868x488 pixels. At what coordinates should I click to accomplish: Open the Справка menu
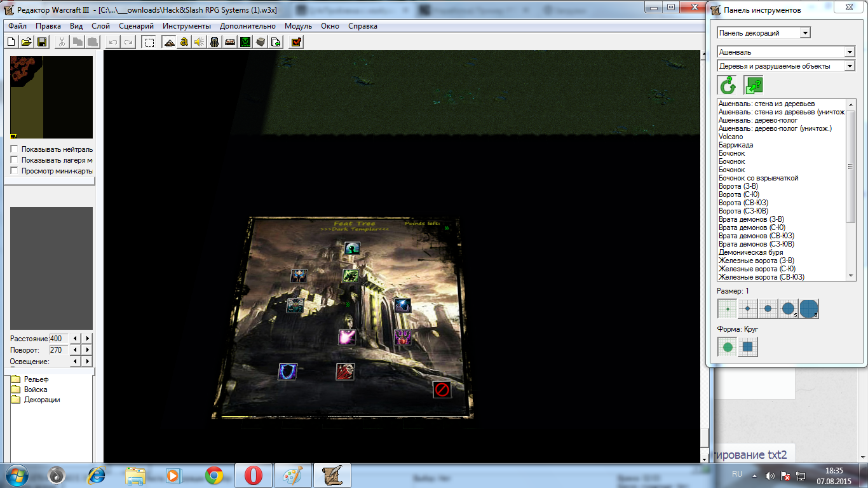tap(363, 26)
